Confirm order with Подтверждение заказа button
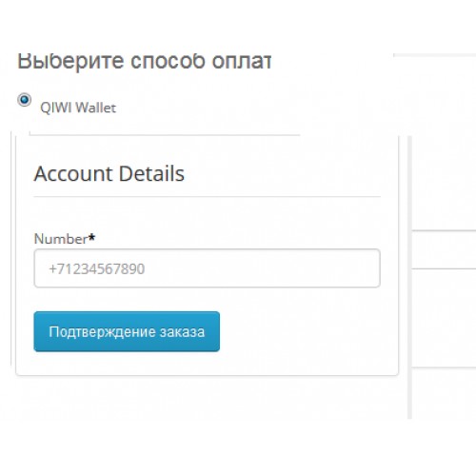This screenshot has width=476, height=476. tap(127, 331)
